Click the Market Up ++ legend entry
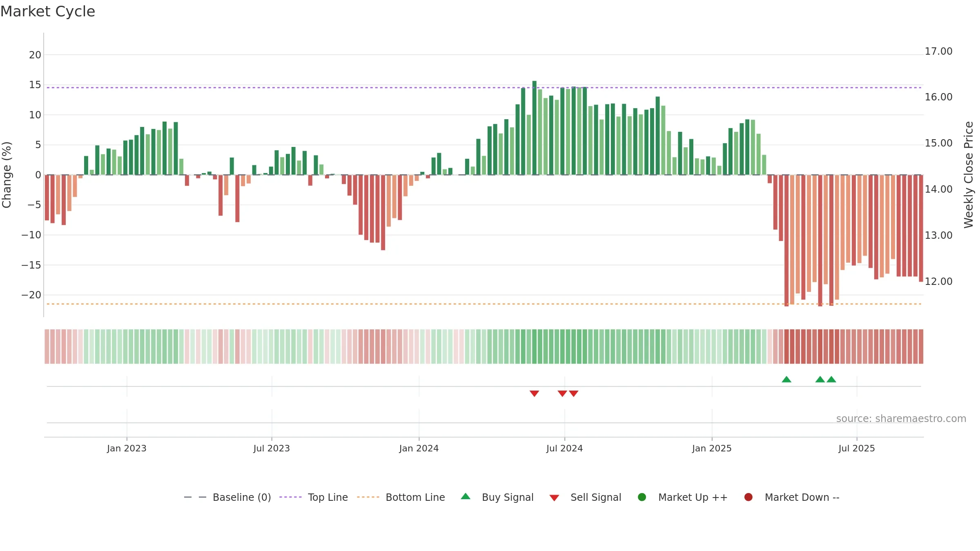 tap(683, 497)
